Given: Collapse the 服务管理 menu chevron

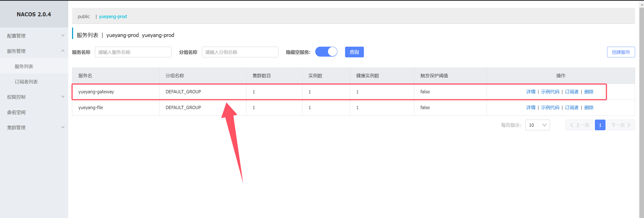Looking at the screenshot, I should coord(63,51).
